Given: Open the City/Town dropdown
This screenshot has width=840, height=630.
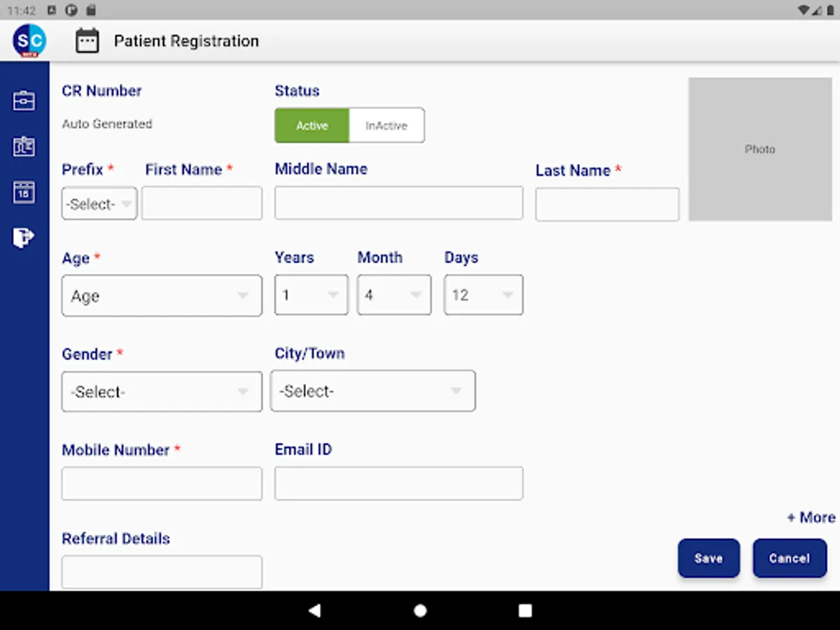Looking at the screenshot, I should click(x=373, y=391).
